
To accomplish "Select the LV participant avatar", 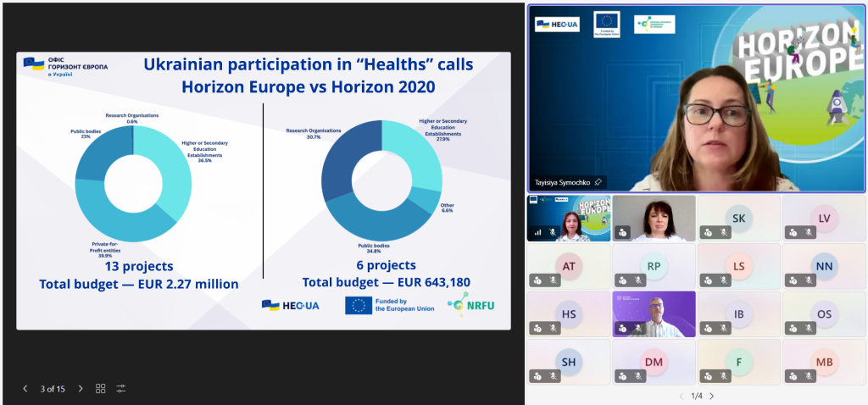I will click(824, 218).
